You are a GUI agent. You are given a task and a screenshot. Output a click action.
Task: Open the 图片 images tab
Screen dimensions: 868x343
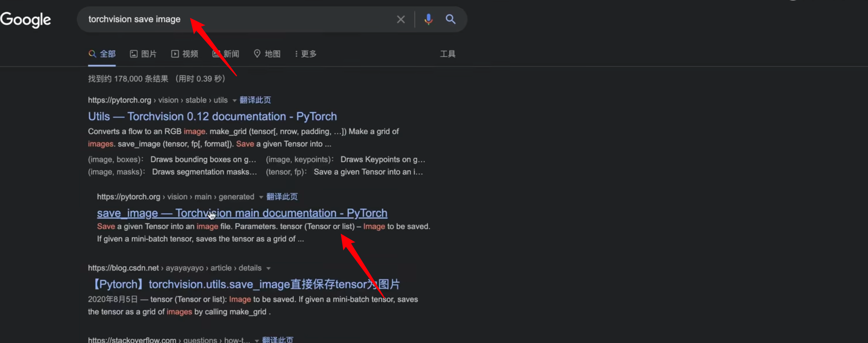point(143,54)
